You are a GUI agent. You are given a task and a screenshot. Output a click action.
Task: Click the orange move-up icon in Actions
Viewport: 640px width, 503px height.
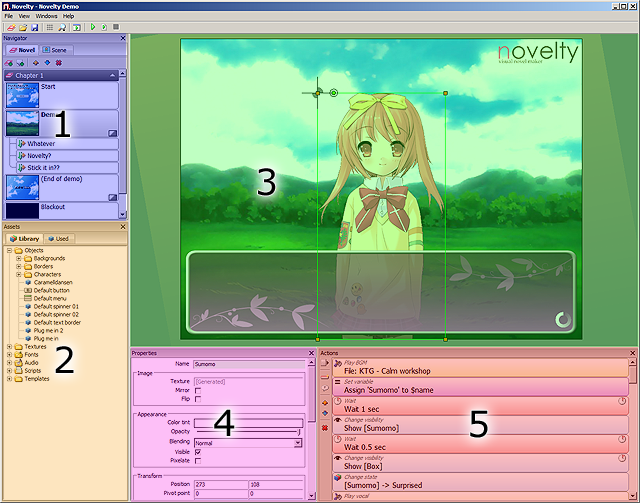[x=325, y=403]
